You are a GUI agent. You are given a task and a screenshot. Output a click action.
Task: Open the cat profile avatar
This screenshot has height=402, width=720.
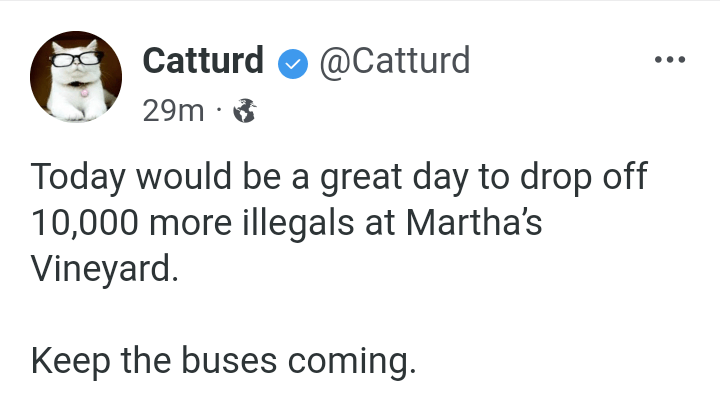point(75,75)
